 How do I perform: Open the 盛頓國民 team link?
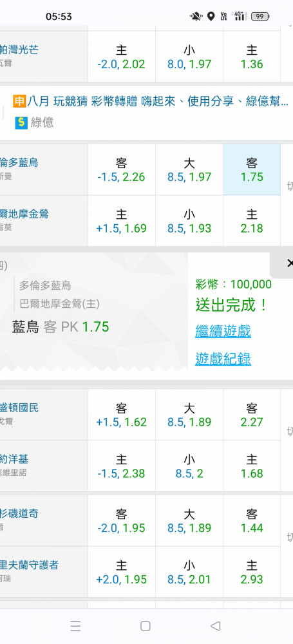click(x=19, y=408)
